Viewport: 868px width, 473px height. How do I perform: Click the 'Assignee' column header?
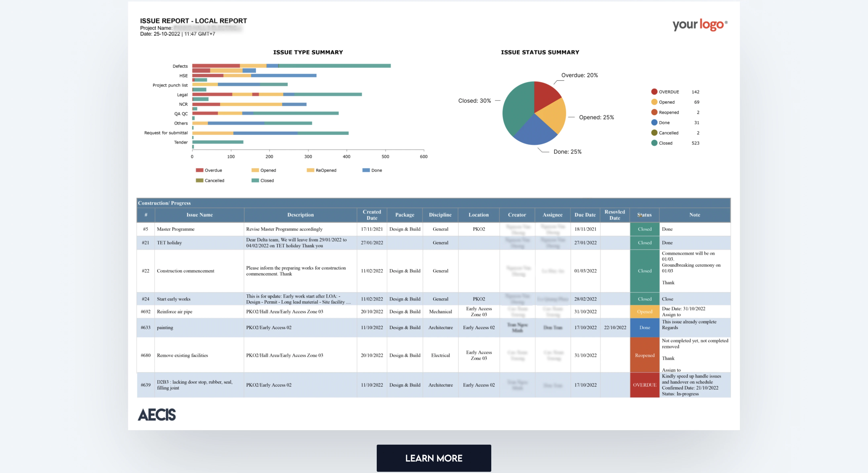(x=552, y=215)
